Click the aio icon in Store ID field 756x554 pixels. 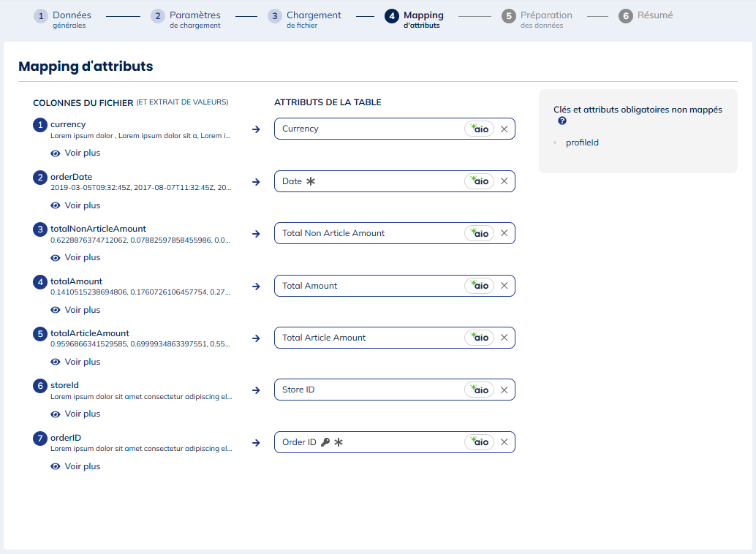coord(479,390)
